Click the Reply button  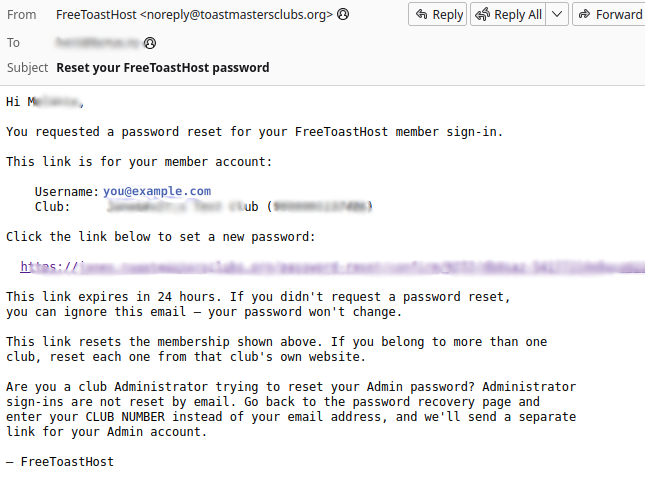(x=437, y=14)
